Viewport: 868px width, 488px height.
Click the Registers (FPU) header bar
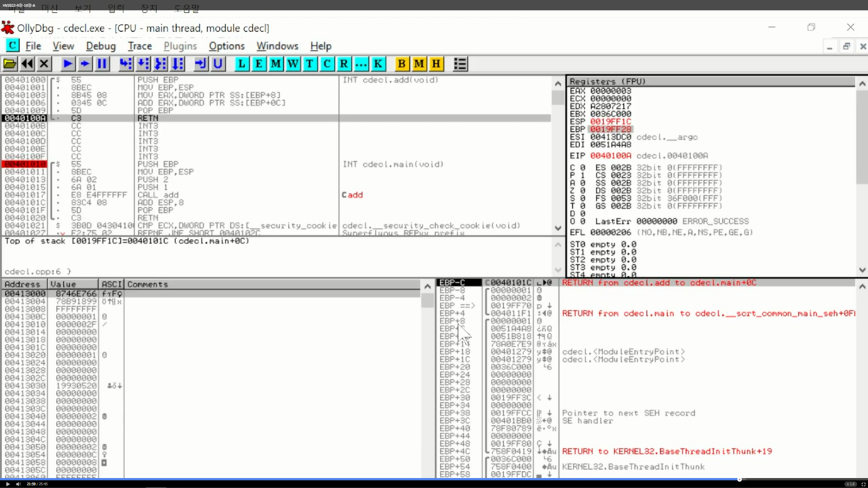pyautogui.click(x=711, y=81)
